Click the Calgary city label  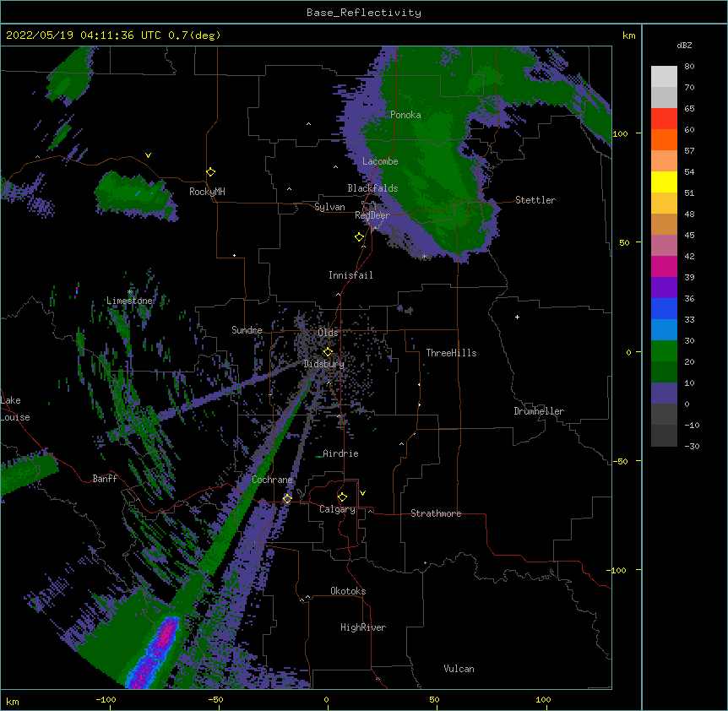pos(337,509)
